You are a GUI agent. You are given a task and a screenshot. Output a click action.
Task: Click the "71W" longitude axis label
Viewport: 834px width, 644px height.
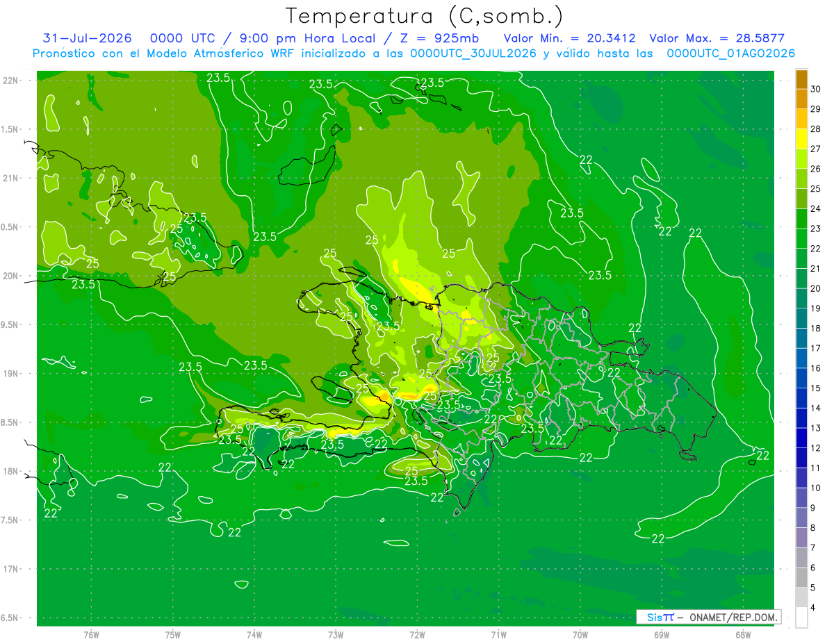click(x=498, y=635)
